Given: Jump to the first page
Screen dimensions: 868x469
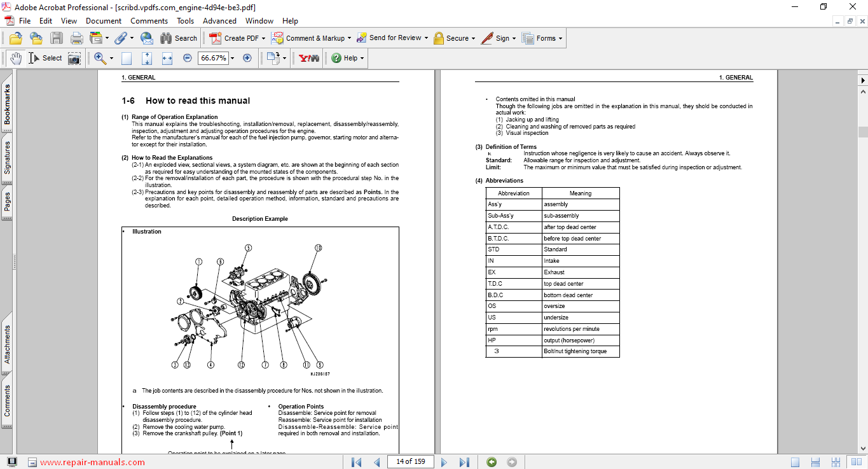Looking at the screenshot, I should [x=356, y=462].
